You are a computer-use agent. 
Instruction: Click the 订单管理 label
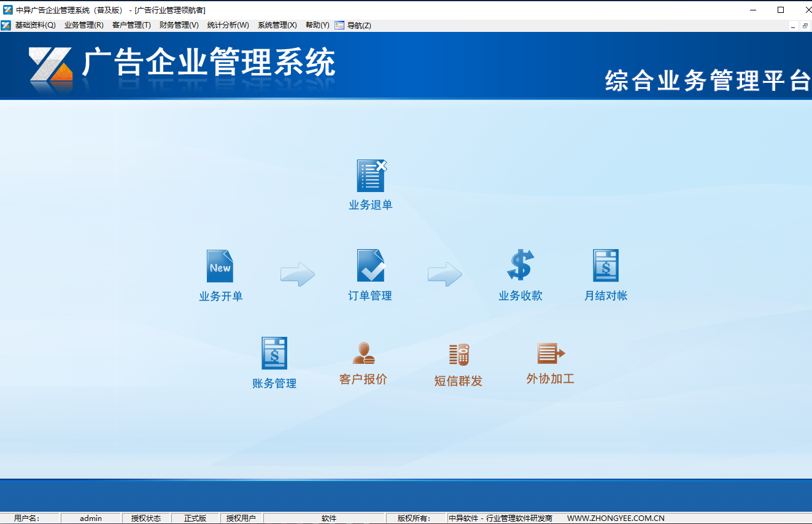click(370, 296)
